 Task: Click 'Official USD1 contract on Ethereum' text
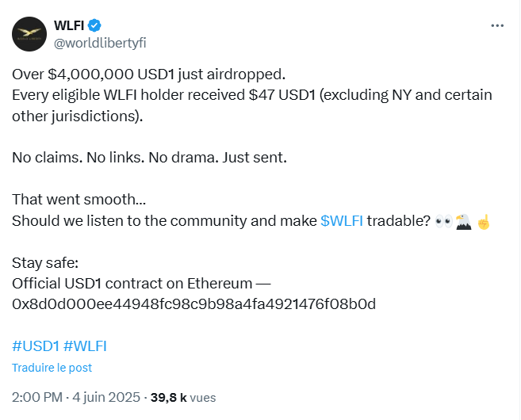point(132,284)
